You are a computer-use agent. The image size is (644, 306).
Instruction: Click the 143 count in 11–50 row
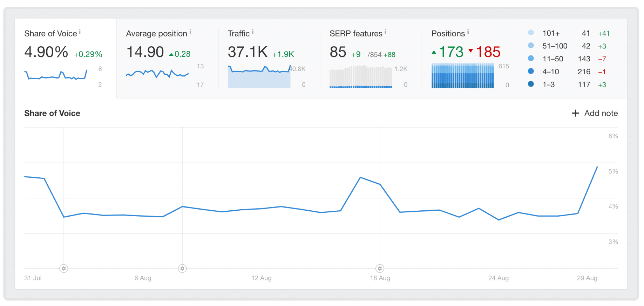point(584,59)
